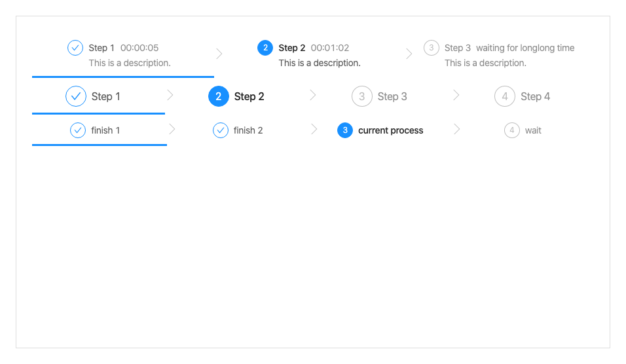Image resolution: width=626 pixels, height=364 pixels.
Task: Click the Step 1 checkmark icon in top row
Action: (75, 48)
